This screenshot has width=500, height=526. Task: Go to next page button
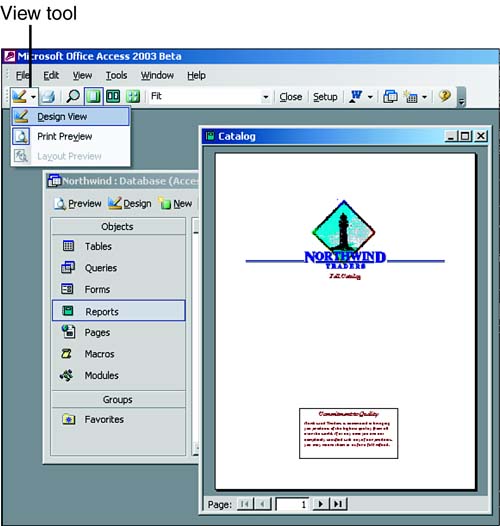pyautogui.click(x=320, y=504)
